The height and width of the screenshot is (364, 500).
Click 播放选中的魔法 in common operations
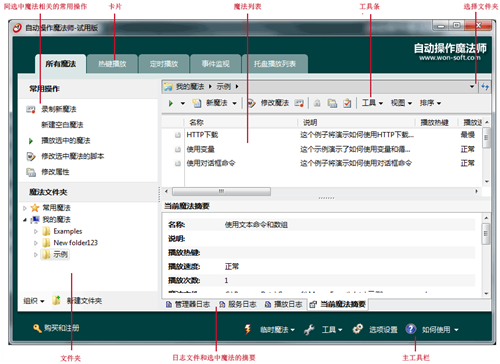(66, 140)
